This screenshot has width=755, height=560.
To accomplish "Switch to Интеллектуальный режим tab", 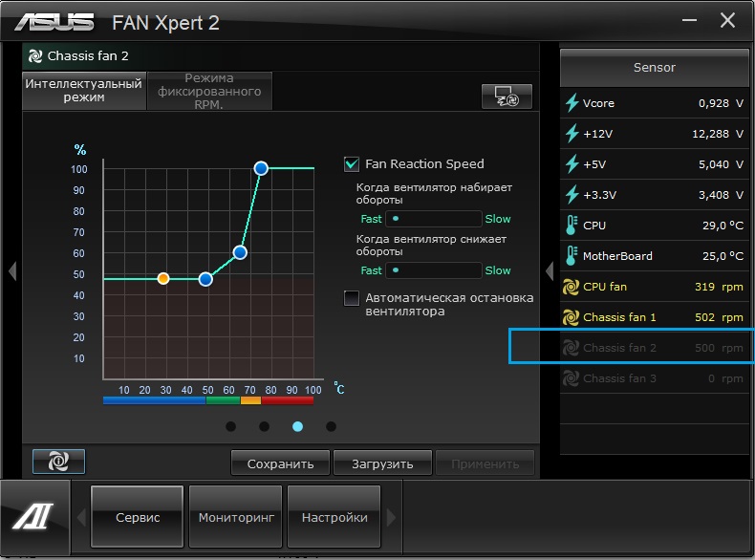I will tap(84, 91).
